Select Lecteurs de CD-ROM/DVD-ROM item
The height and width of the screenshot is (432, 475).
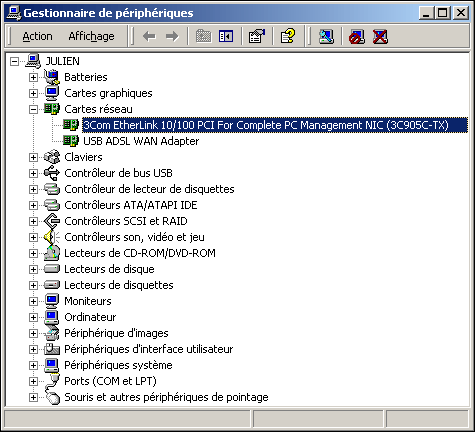(x=140, y=253)
